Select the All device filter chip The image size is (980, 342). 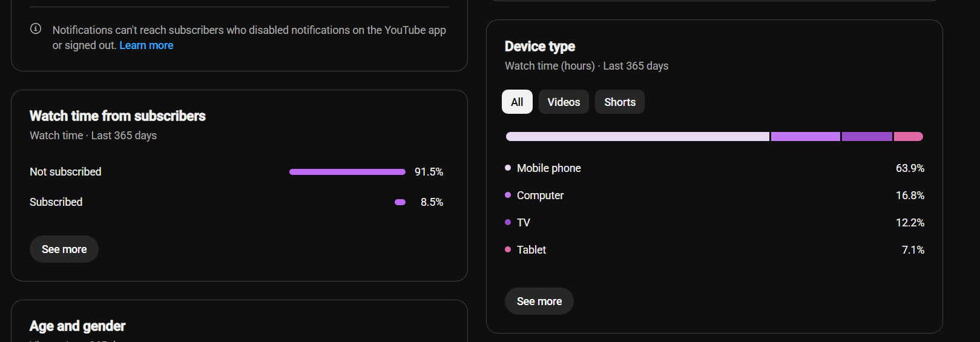(517, 102)
